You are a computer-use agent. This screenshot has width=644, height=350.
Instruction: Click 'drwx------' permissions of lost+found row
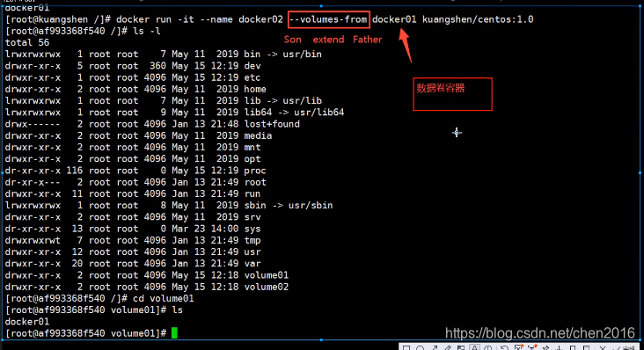click(x=33, y=124)
